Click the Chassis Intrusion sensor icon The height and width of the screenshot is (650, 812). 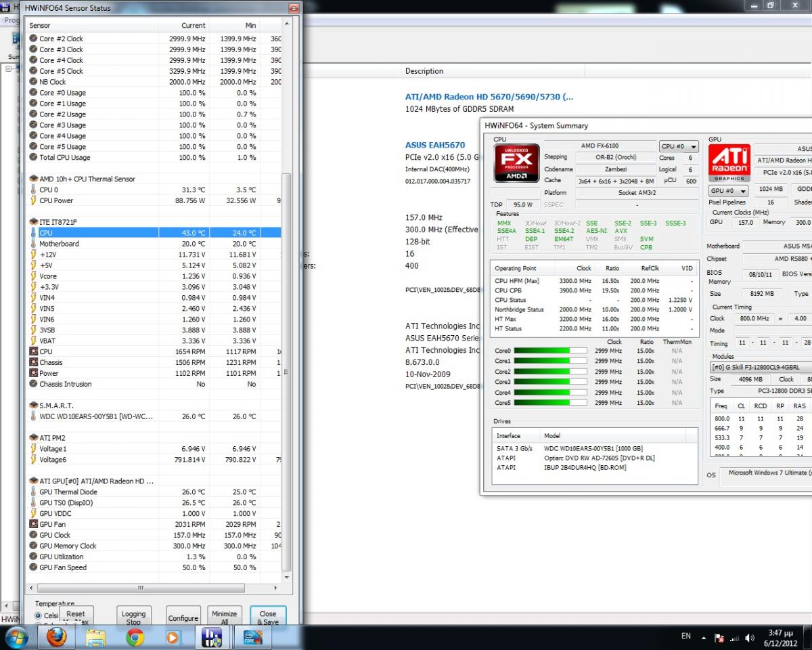point(33,384)
